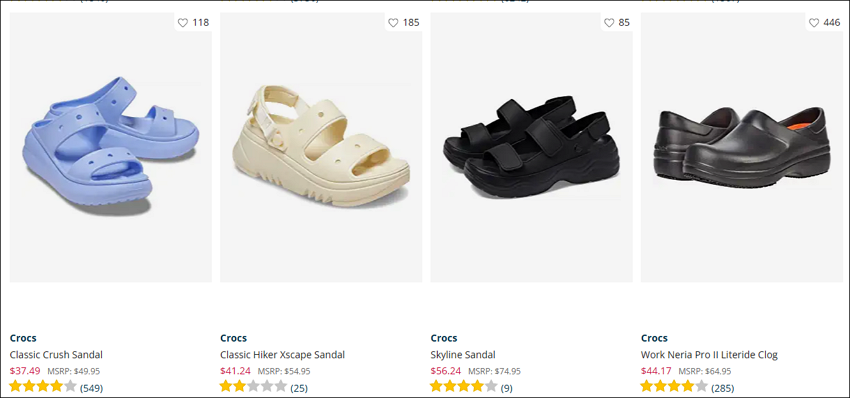Open the cream Classic Hiker Xscape image

(321, 147)
